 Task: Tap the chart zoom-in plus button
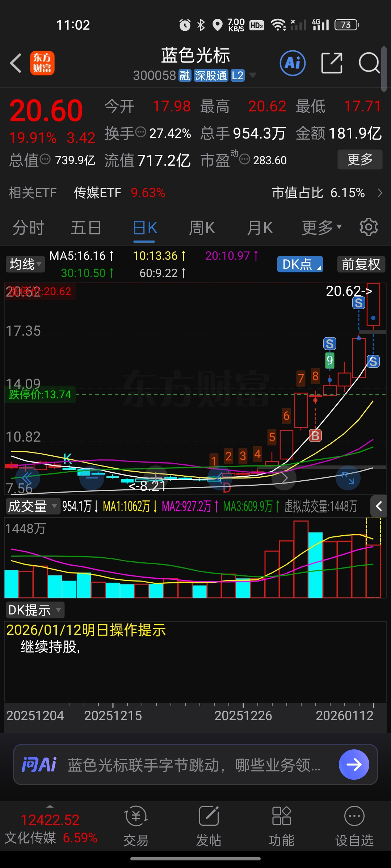pos(156,478)
